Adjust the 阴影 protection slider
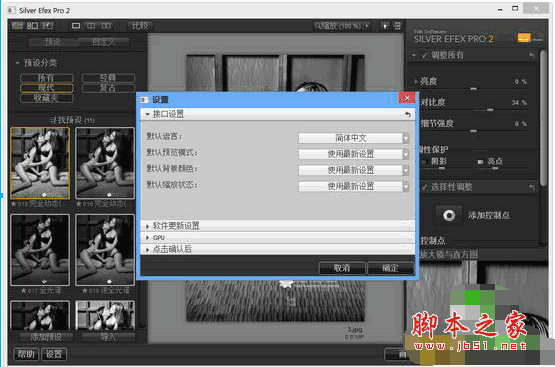The width and height of the screenshot is (555, 367). [442, 168]
